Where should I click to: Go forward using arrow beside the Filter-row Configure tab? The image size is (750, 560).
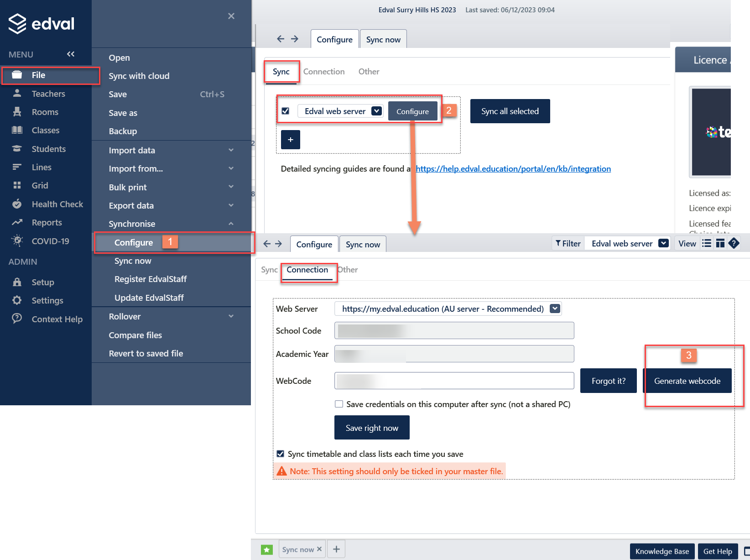tap(278, 244)
